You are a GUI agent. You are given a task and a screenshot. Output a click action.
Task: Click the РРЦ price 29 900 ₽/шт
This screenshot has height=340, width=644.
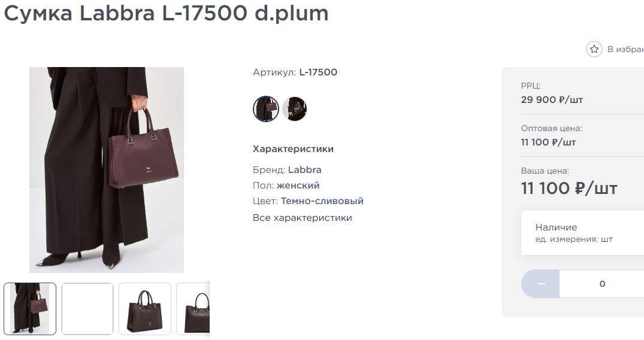pyautogui.click(x=552, y=100)
